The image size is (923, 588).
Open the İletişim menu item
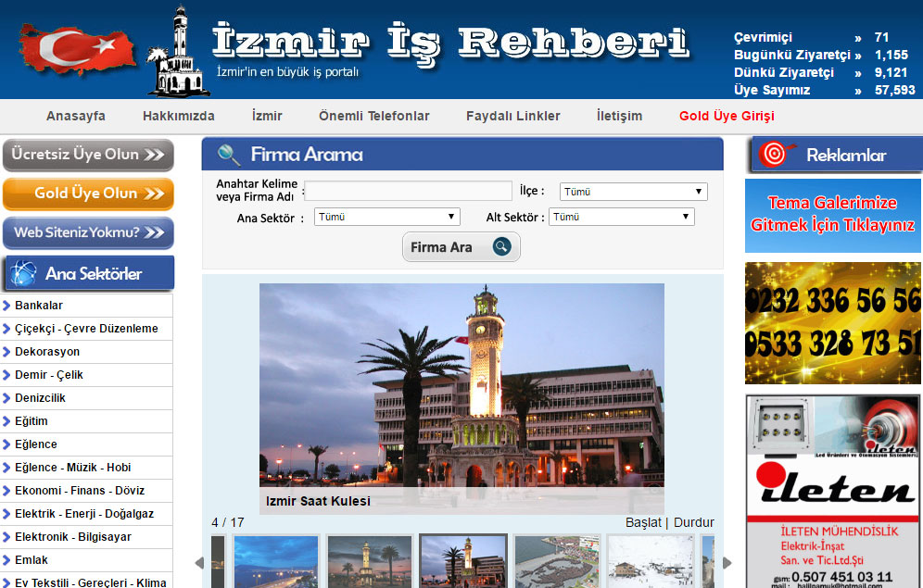click(619, 116)
